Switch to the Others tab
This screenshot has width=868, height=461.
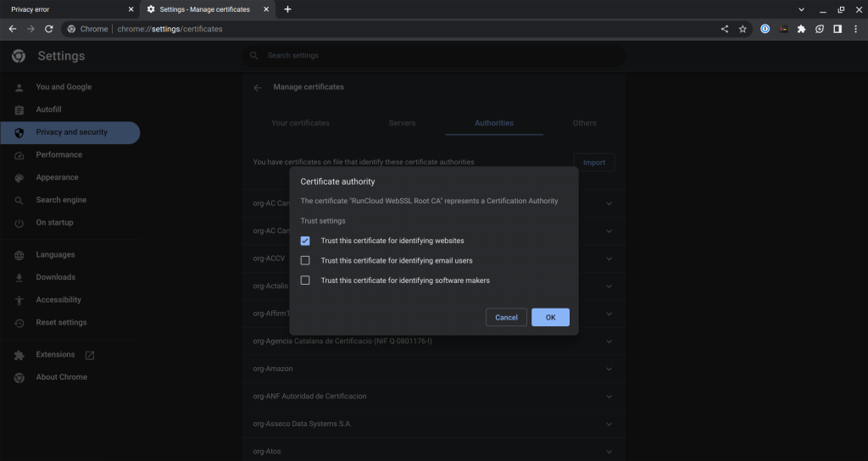585,123
